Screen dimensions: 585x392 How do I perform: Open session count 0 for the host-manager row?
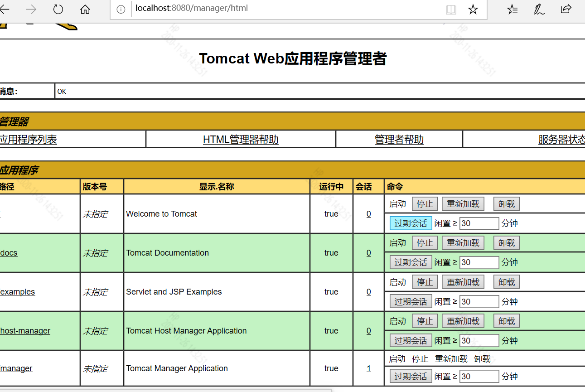(369, 331)
